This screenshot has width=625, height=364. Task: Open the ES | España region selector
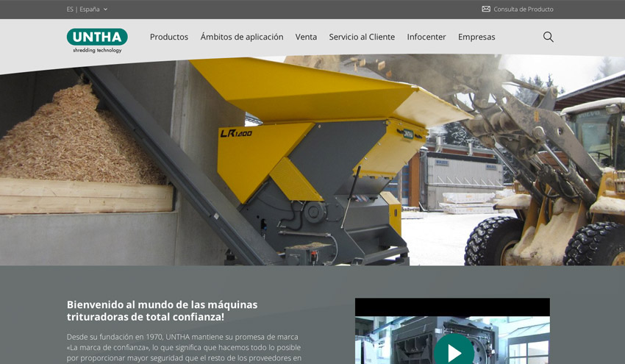coord(83,10)
